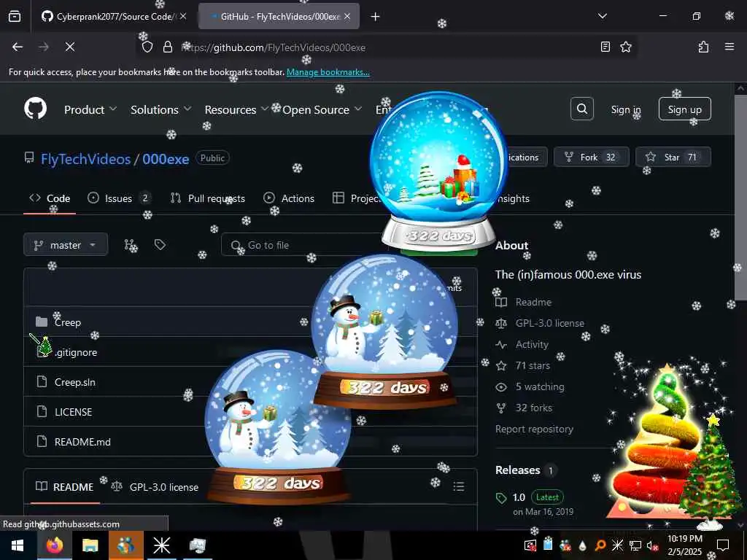Image resolution: width=747 pixels, height=560 pixels.
Task: Stop loading the page with the X button
Action: 70,47
